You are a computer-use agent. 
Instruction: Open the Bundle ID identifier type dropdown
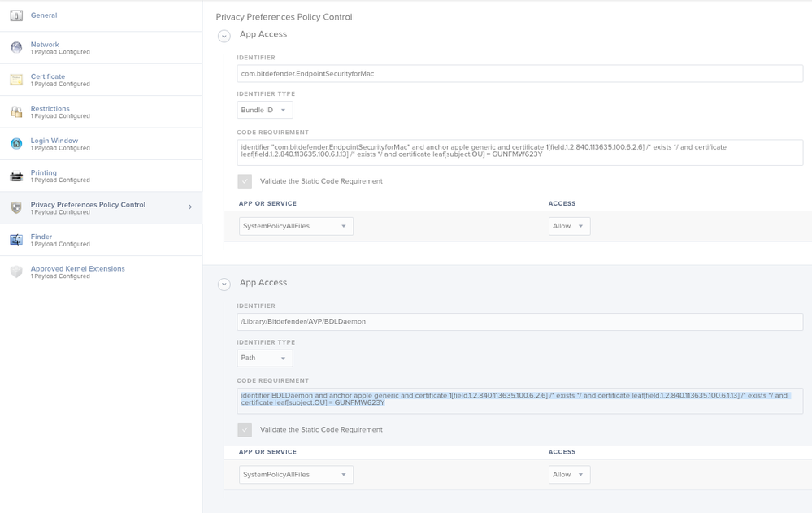click(265, 110)
